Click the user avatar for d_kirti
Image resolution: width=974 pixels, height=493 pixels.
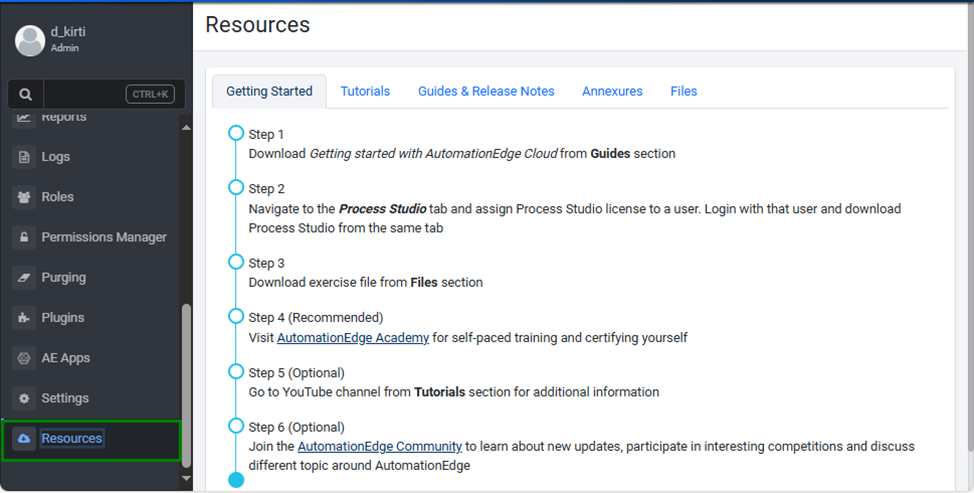click(x=30, y=40)
